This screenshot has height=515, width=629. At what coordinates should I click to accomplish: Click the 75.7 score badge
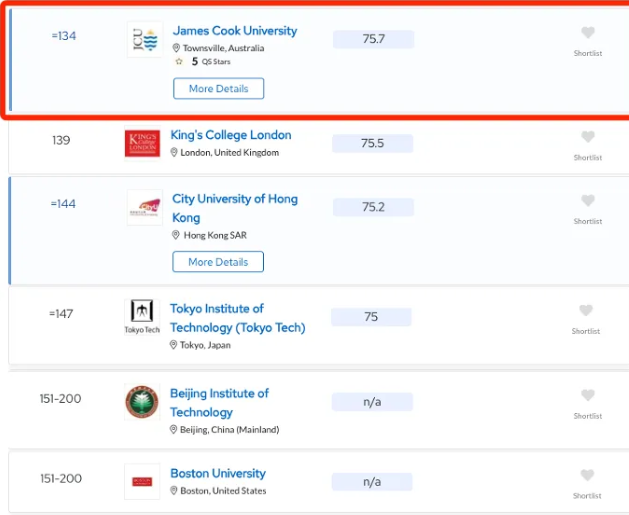(373, 39)
